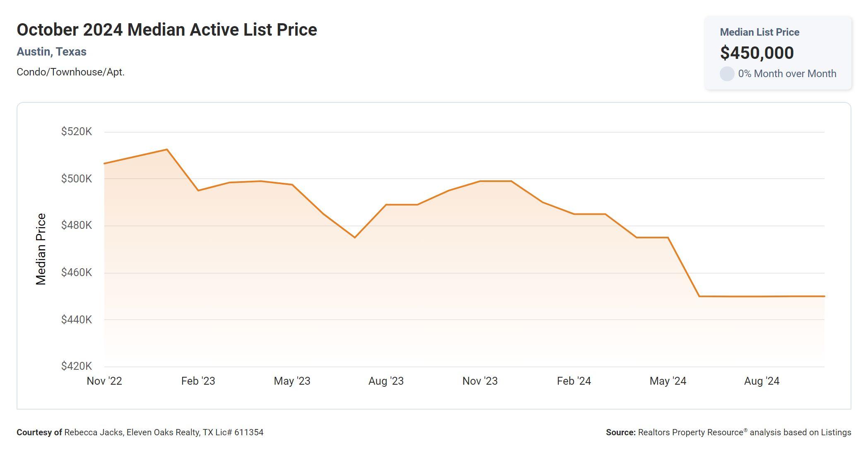
Task: Click the May '23 x-axis label
Action: [x=292, y=381]
